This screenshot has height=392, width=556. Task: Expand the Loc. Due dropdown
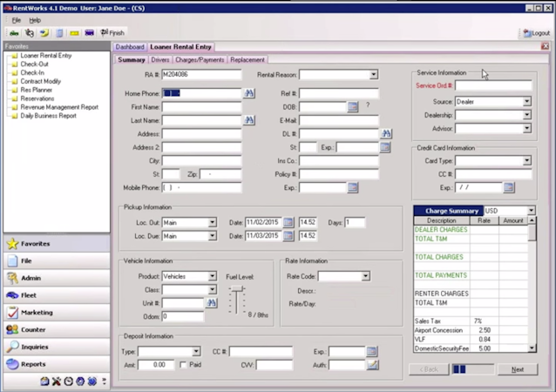[x=212, y=236]
